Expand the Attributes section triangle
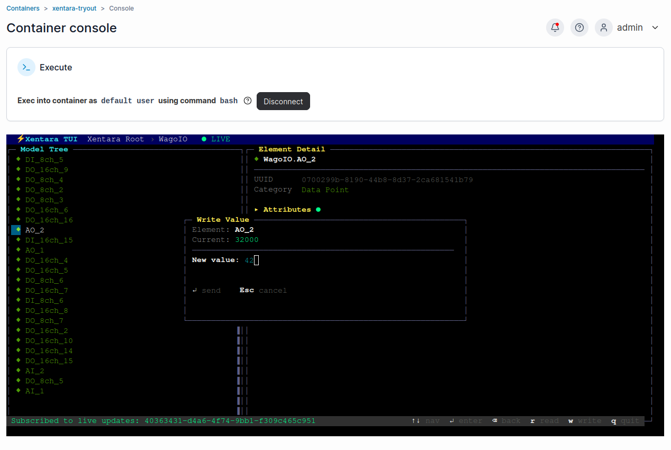 [x=256, y=210]
